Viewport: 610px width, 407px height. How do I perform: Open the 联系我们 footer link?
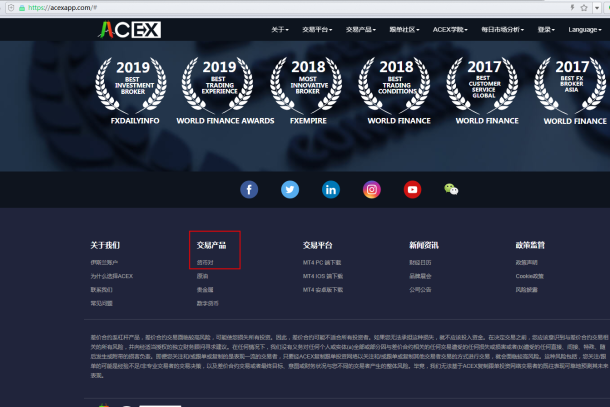tap(102, 290)
